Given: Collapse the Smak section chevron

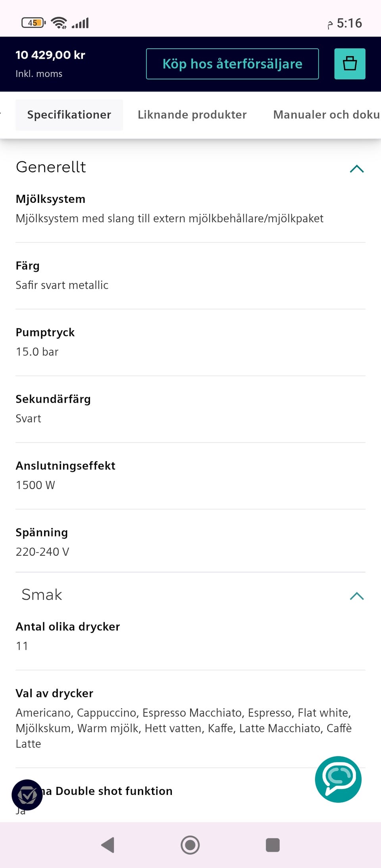Looking at the screenshot, I should pyautogui.click(x=357, y=596).
